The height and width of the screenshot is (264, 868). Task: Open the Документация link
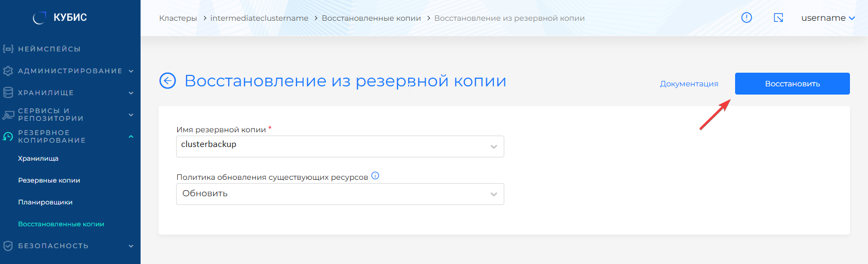[x=689, y=84]
